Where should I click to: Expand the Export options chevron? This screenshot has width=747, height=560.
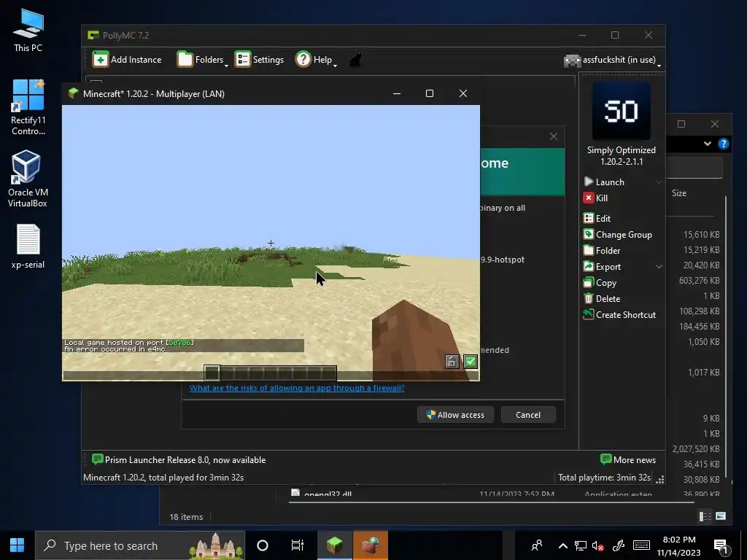point(659,267)
